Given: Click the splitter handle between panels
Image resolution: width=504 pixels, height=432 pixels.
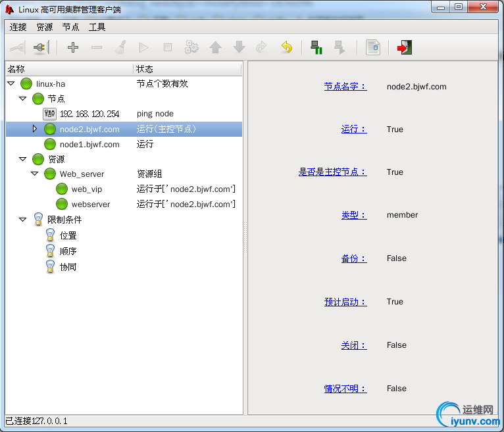Looking at the screenshot, I should pyautogui.click(x=245, y=237).
